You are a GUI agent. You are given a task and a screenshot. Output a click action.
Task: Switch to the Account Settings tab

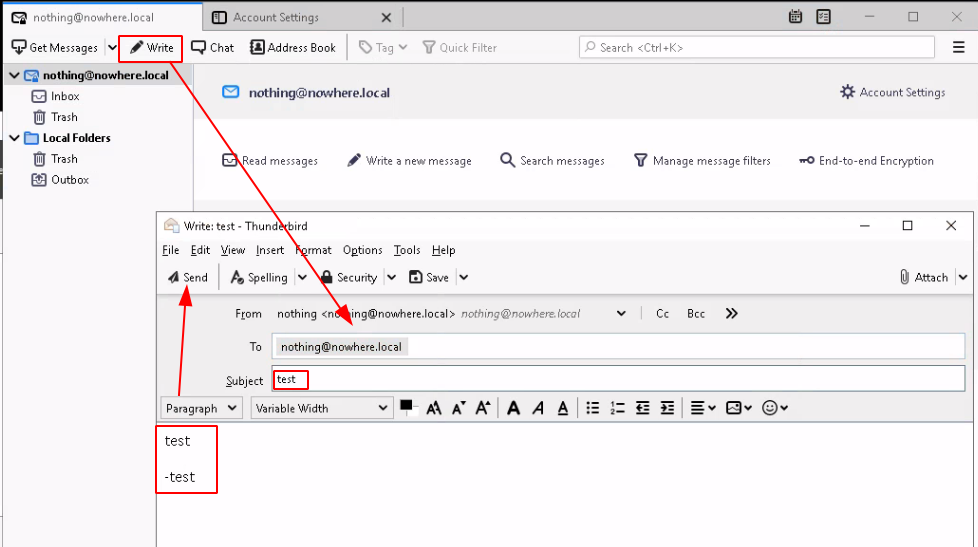coord(303,17)
